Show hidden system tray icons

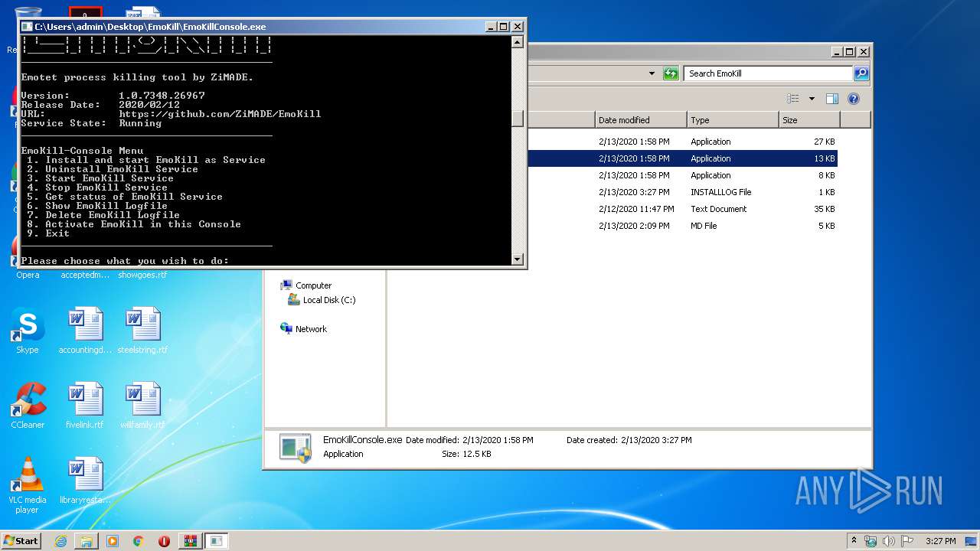point(854,541)
